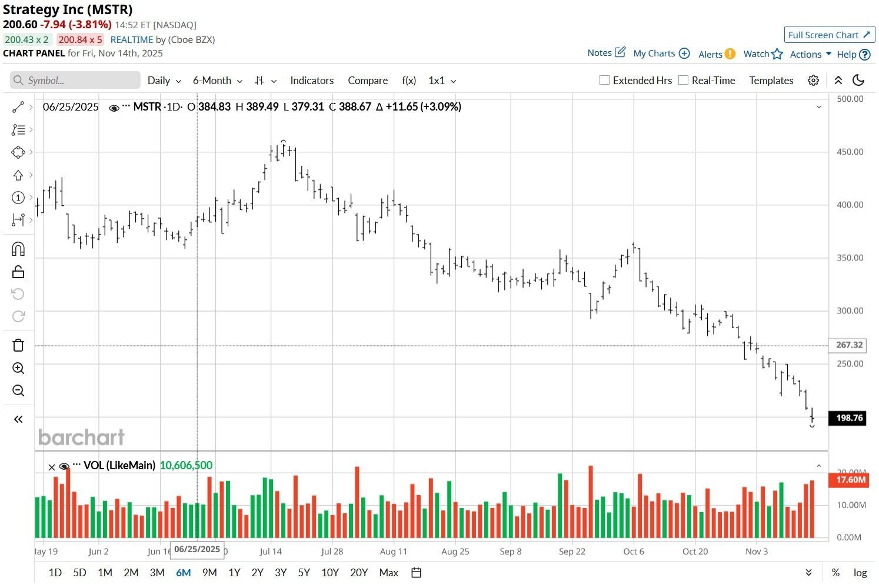
Task: Toggle log scale on the chart
Action: click(860, 573)
